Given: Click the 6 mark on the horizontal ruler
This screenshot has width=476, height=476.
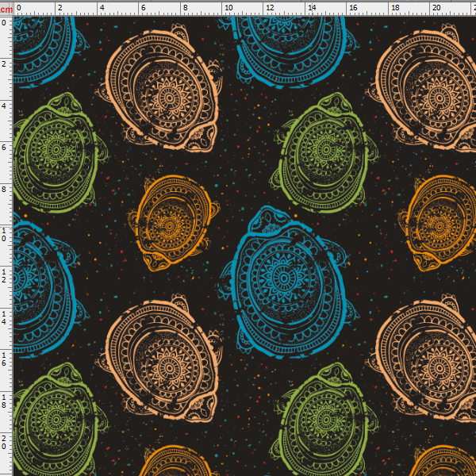Looking at the screenshot, I should (x=144, y=8).
